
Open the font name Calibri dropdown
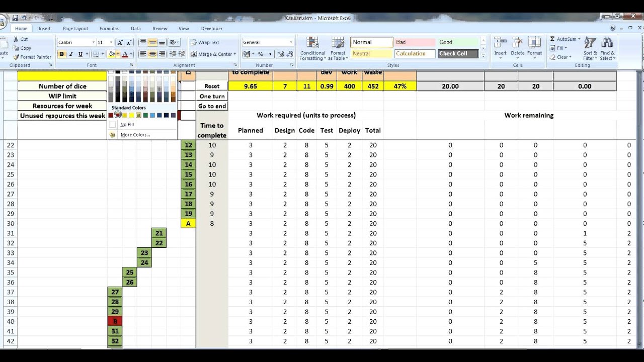coord(93,43)
